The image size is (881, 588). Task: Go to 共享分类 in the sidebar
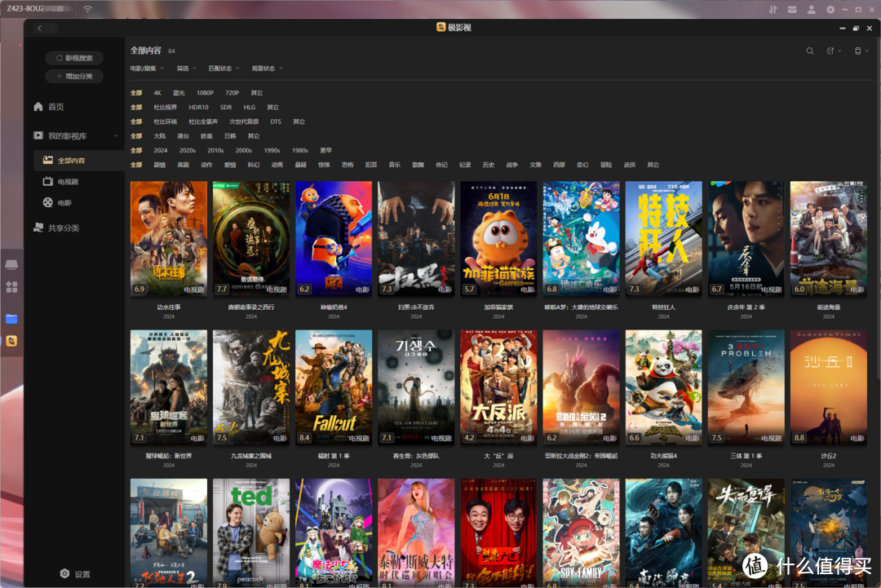click(63, 228)
